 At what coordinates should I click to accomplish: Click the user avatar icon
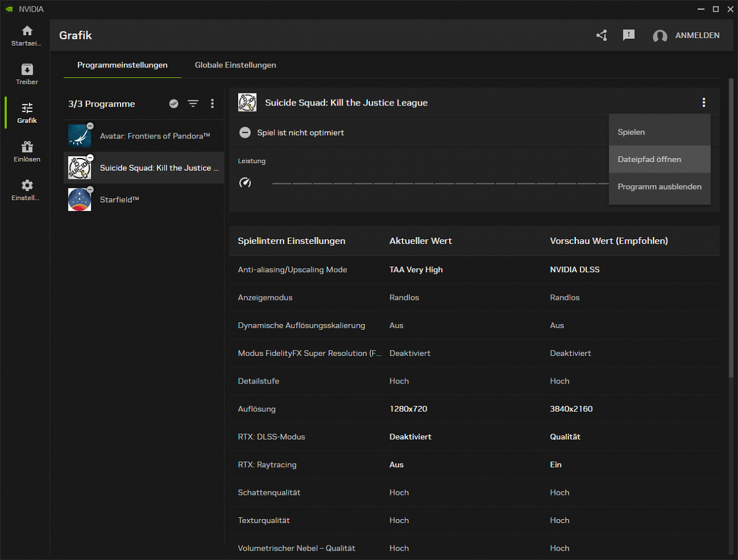660,36
